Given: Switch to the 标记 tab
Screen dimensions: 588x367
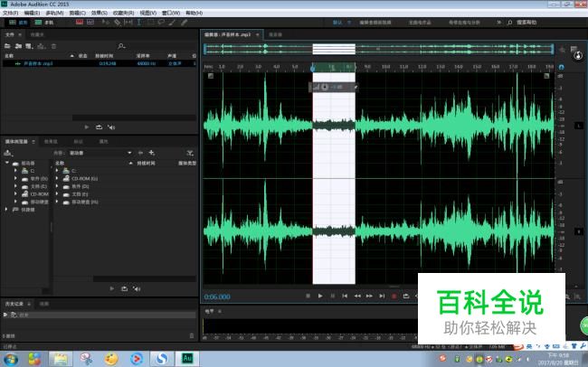Looking at the screenshot, I should click(x=78, y=141).
